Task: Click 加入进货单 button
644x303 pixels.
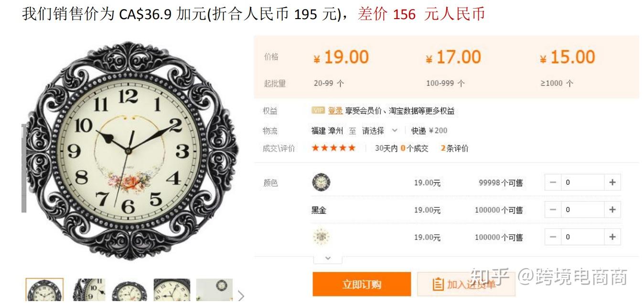Action: 466,284
